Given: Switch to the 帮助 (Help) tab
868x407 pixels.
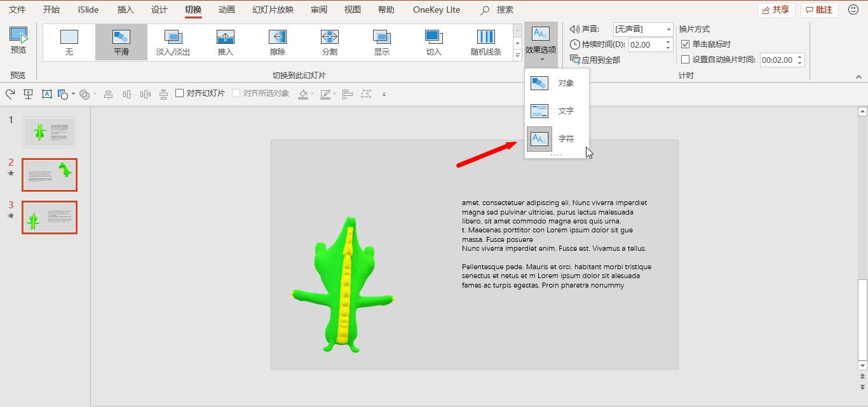Looking at the screenshot, I should tap(386, 10).
